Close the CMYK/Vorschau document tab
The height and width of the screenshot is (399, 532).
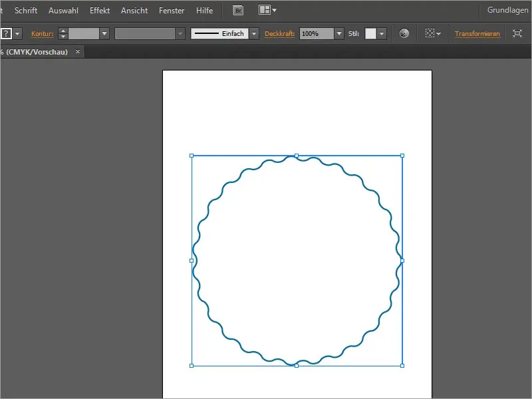click(x=78, y=52)
